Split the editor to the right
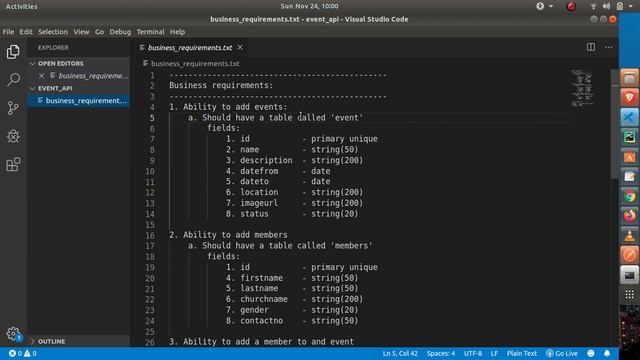Viewport: 640px width, 360px height. (591, 47)
